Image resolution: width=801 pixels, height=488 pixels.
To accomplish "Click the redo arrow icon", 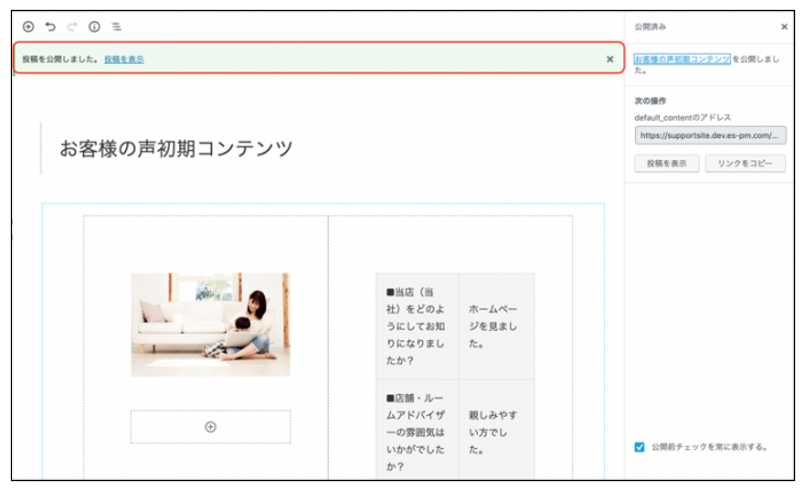I will coord(72,27).
